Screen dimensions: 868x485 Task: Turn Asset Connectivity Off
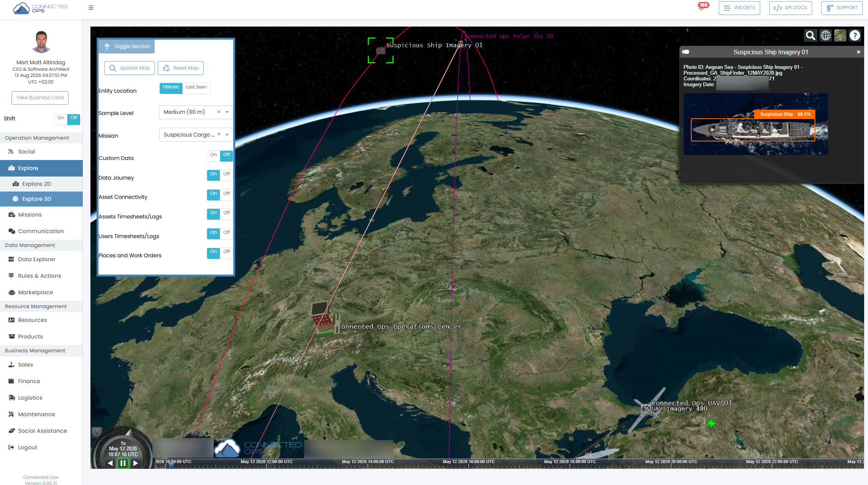point(227,195)
